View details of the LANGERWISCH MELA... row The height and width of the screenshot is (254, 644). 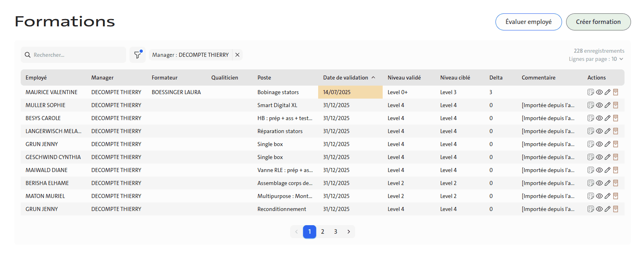(599, 131)
